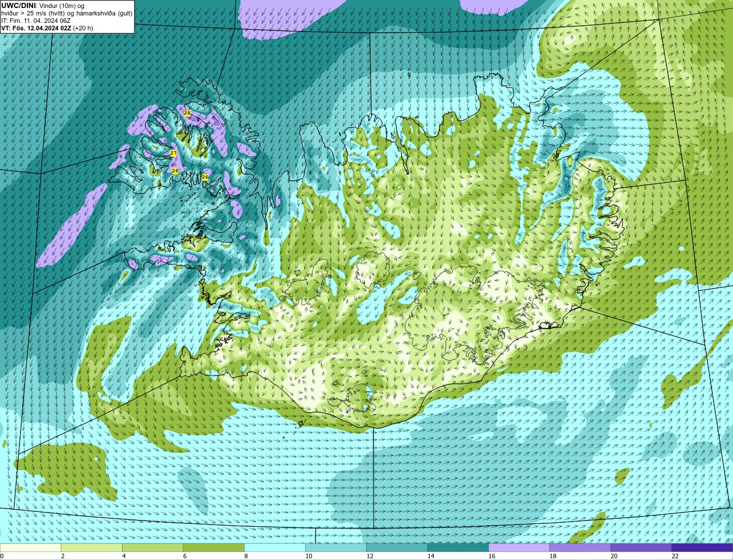The width and height of the screenshot is (733, 560).
Task: Click the 0–2 m/s pale yellow legend swatch
Action: 30,547
